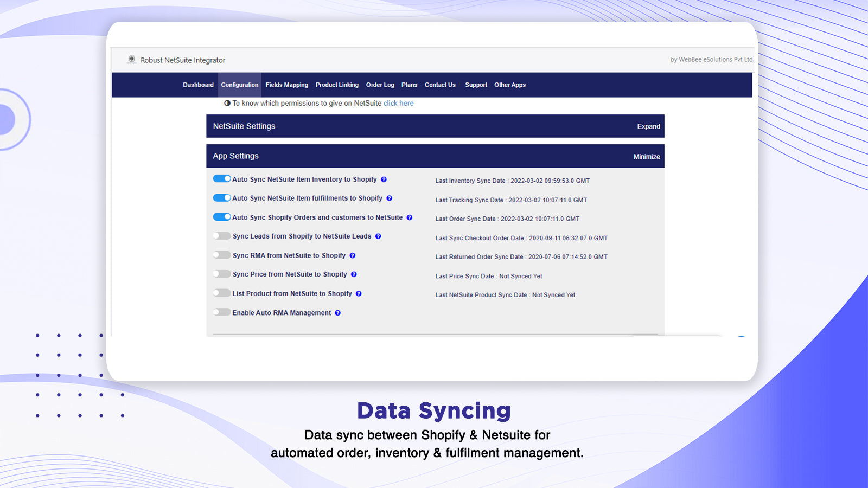Switch to the Fields Mapping tab

coord(287,85)
